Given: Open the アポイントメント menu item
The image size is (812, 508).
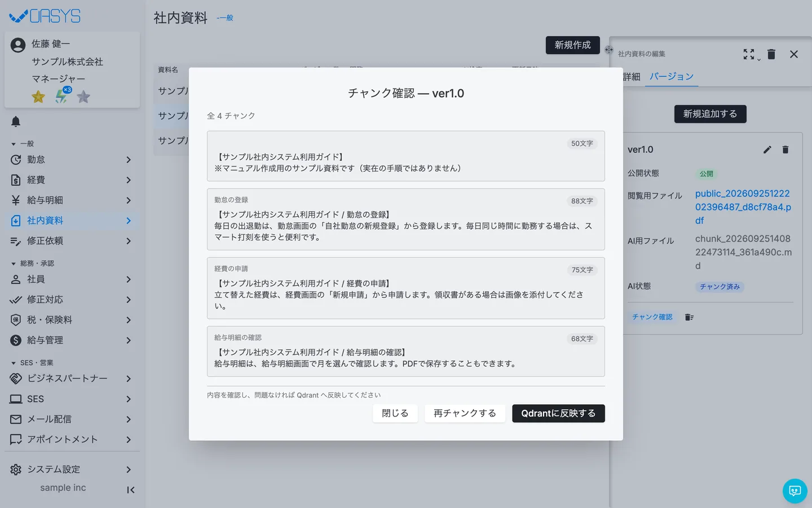Looking at the screenshot, I should [72, 440].
